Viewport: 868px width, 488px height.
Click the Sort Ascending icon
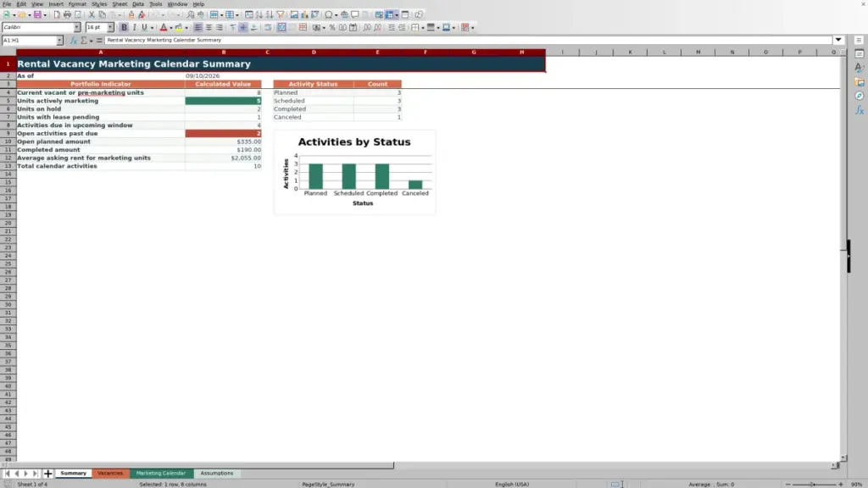pos(259,14)
